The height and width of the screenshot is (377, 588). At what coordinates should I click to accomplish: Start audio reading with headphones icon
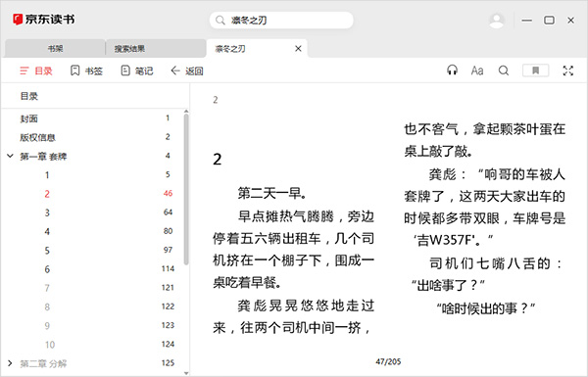coord(452,71)
